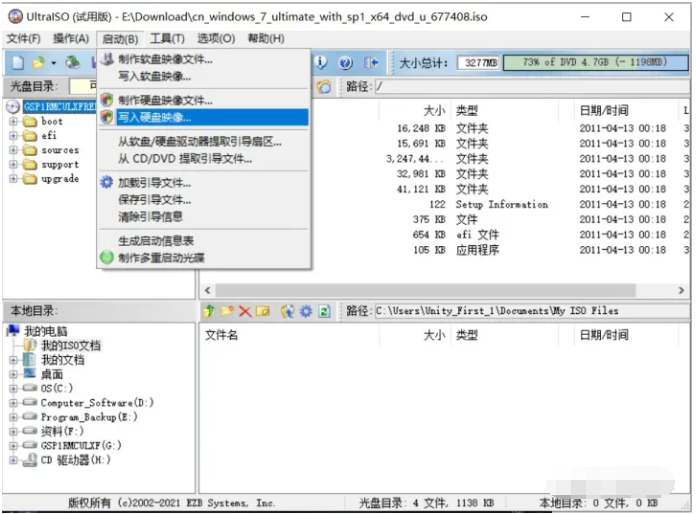Click the blue Info toolbar icon

[321, 63]
